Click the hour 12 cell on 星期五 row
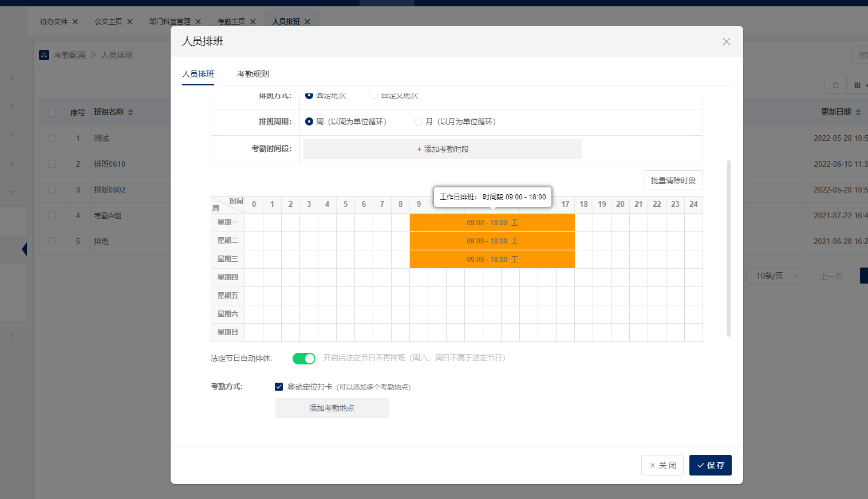The height and width of the screenshot is (499, 868). pos(474,296)
